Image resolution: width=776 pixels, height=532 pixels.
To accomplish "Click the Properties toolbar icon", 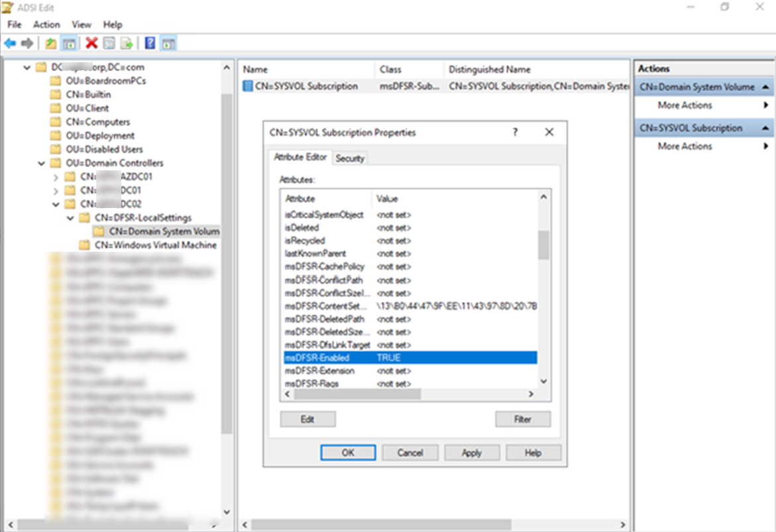I will click(x=109, y=44).
